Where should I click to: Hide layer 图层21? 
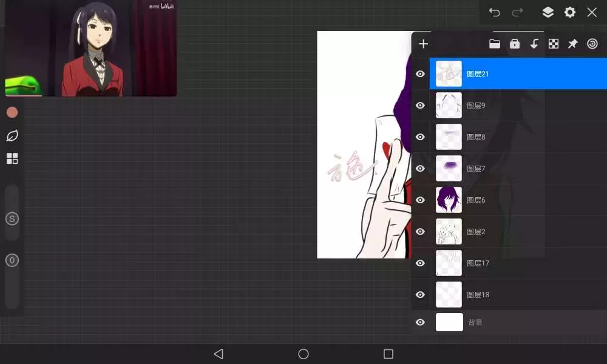coord(421,74)
